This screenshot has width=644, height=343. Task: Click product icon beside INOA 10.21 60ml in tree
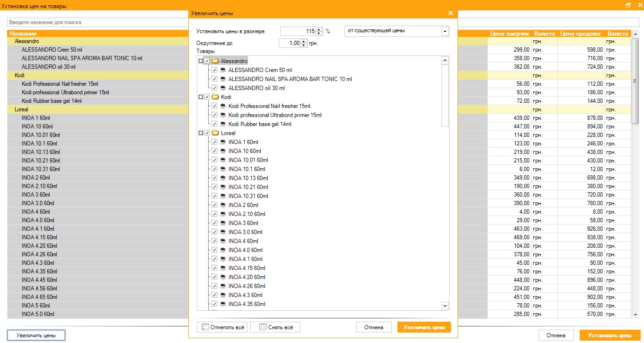pyautogui.click(x=222, y=187)
